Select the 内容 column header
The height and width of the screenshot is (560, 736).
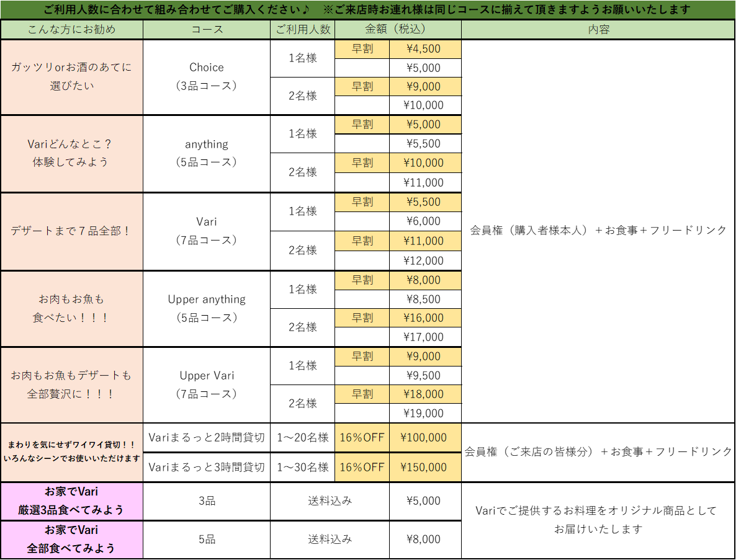click(598, 29)
